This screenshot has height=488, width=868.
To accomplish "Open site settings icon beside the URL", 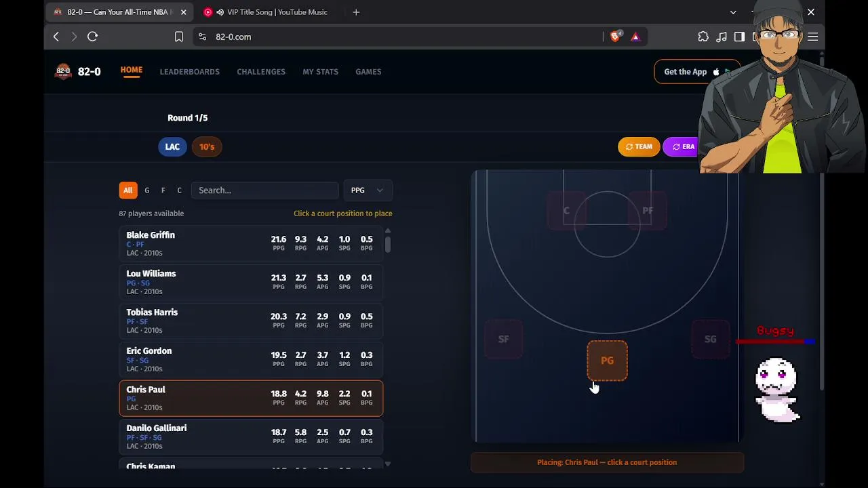I will (202, 37).
